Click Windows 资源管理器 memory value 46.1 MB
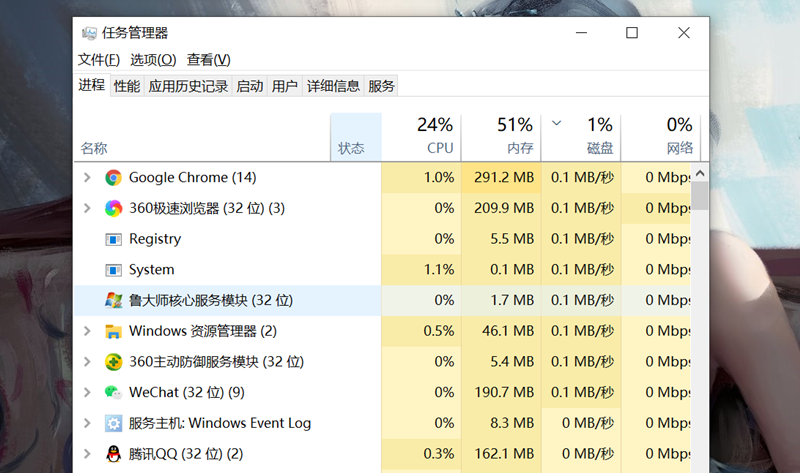800x473 pixels. click(x=508, y=331)
